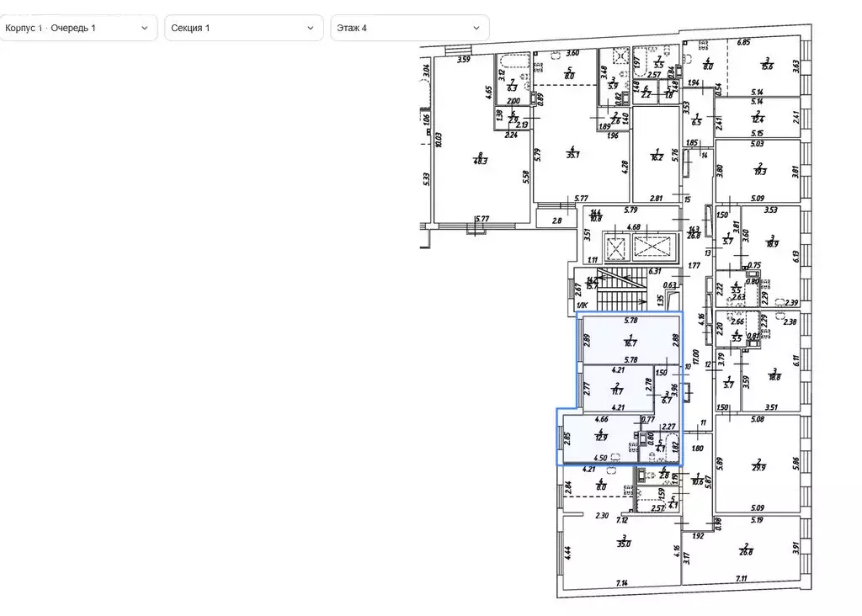
Task: Open the Корпус 1 · Очередь 1 dropdown
Action: coord(77,28)
